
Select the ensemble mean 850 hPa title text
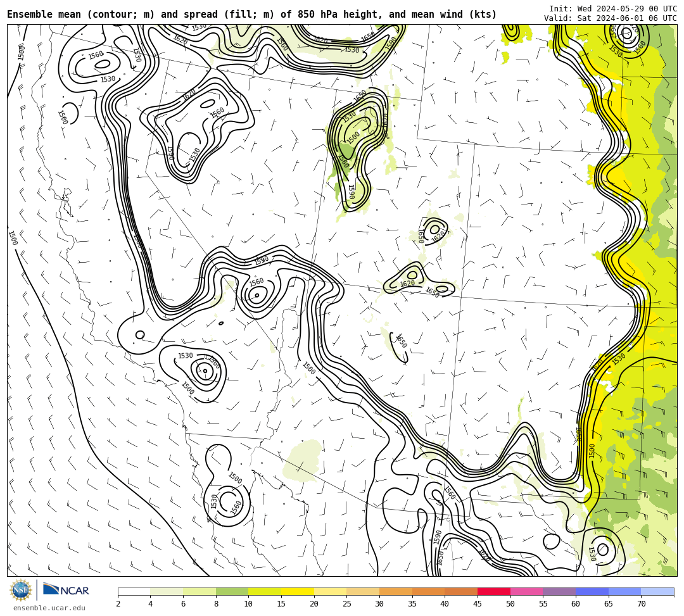251,15
